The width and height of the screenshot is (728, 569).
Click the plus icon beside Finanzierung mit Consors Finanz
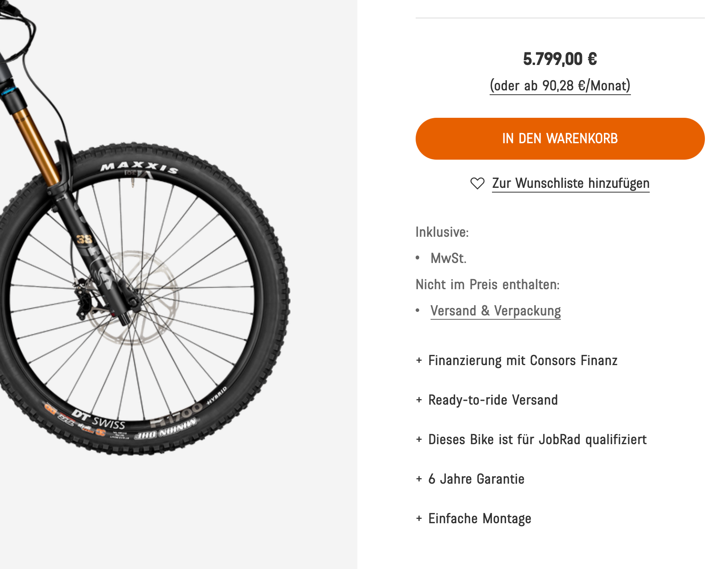pyautogui.click(x=419, y=360)
